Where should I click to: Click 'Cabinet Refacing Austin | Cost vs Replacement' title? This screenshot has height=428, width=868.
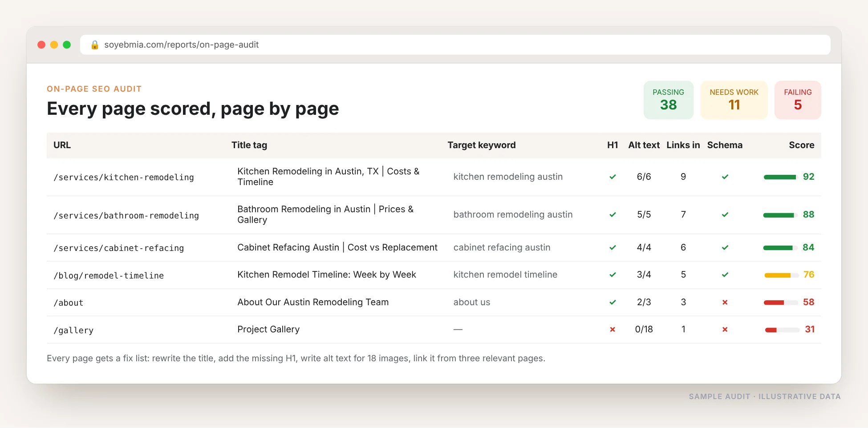pyautogui.click(x=337, y=247)
